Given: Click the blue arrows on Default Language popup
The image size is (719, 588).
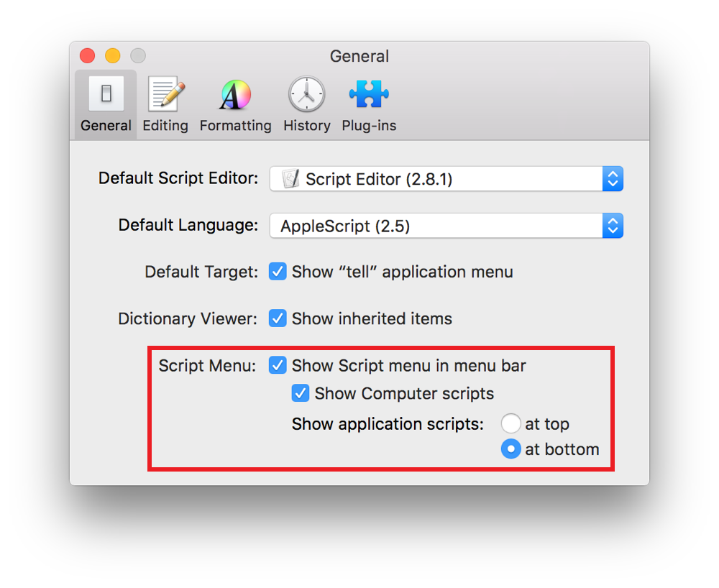Looking at the screenshot, I should click(x=613, y=226).
